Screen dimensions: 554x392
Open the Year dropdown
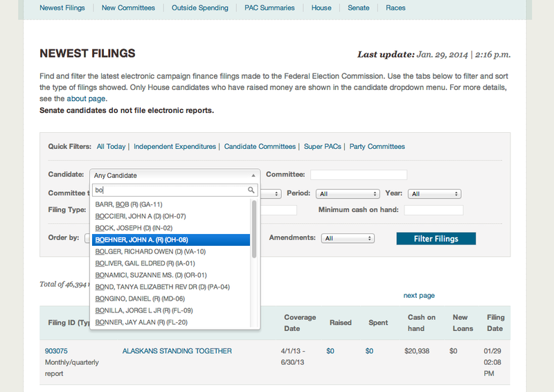(x=434, y=194)
